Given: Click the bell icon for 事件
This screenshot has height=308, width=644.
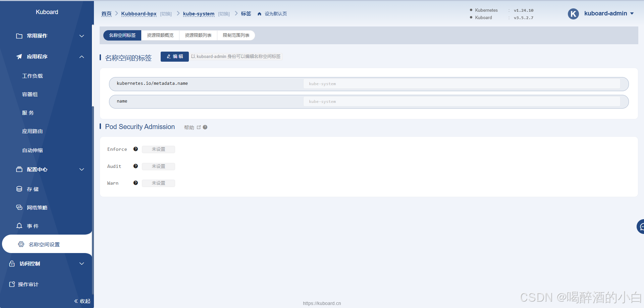Looking at the screenshot, I should [x=19, y=226].
